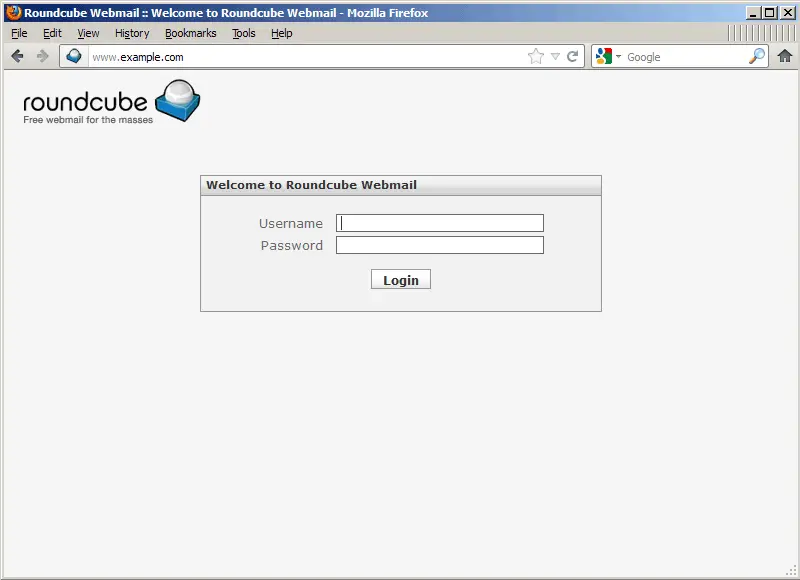This screenshot has height=580, width=800.
Task: Open the URL history dropdown arrow
Action: (555, 57)
